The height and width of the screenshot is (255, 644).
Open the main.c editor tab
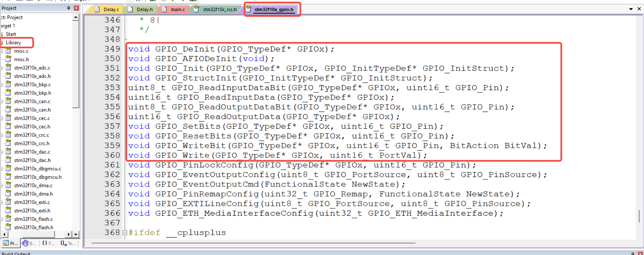[174, 9]
